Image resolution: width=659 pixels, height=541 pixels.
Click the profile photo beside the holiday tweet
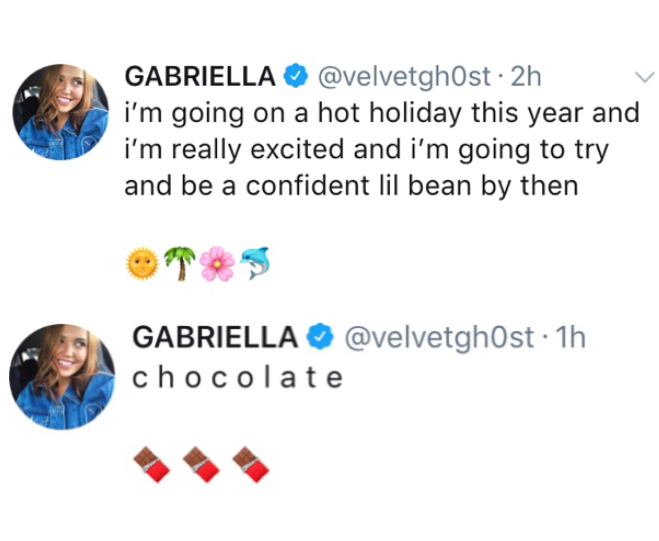[60, 112]
